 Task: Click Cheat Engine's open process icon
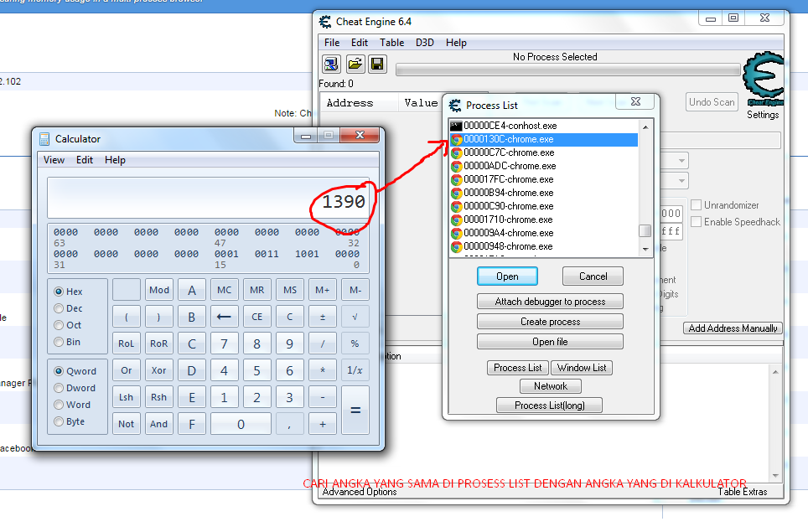point(331,64)
